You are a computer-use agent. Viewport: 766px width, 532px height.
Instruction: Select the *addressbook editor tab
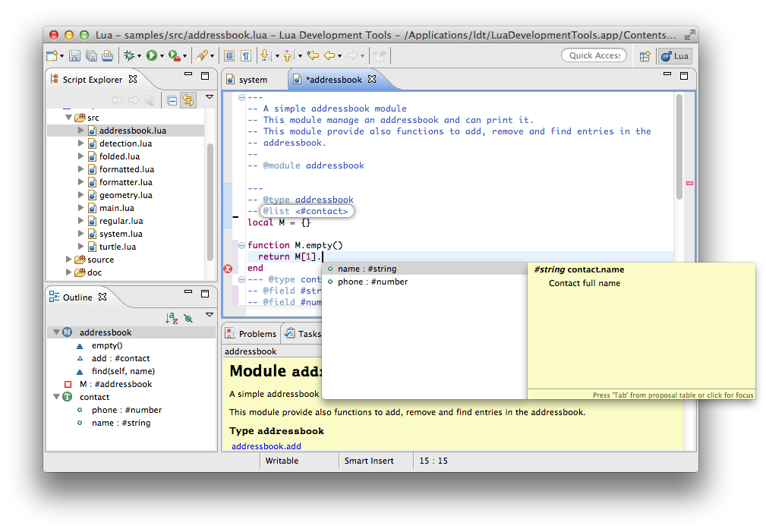334,80
